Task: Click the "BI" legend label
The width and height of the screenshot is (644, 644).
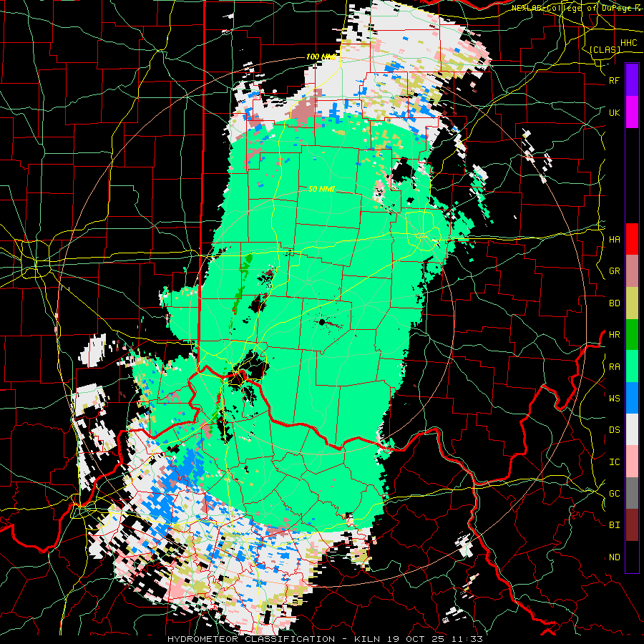Action: pyautogui.click(x=614, y=525)
